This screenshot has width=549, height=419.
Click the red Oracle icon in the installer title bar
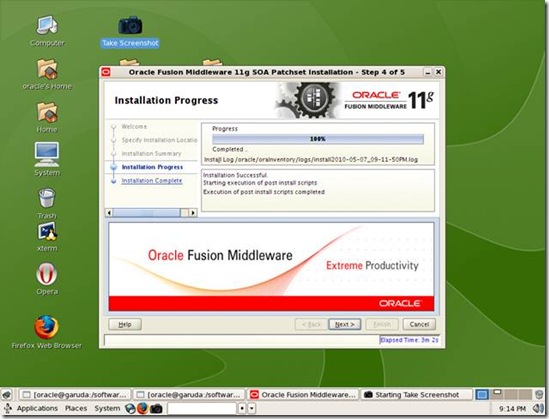tap(106, 72)
